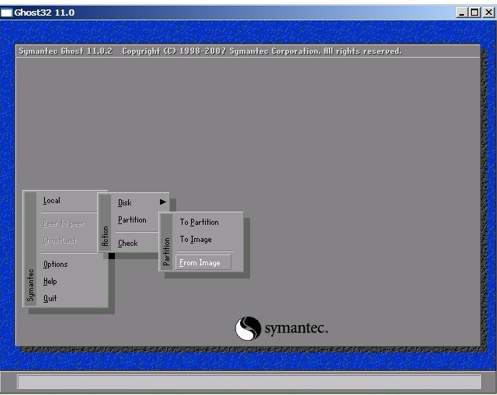497x395 pixels.
Task: Select the Check menu entry
Action: (x=128, y=243)
